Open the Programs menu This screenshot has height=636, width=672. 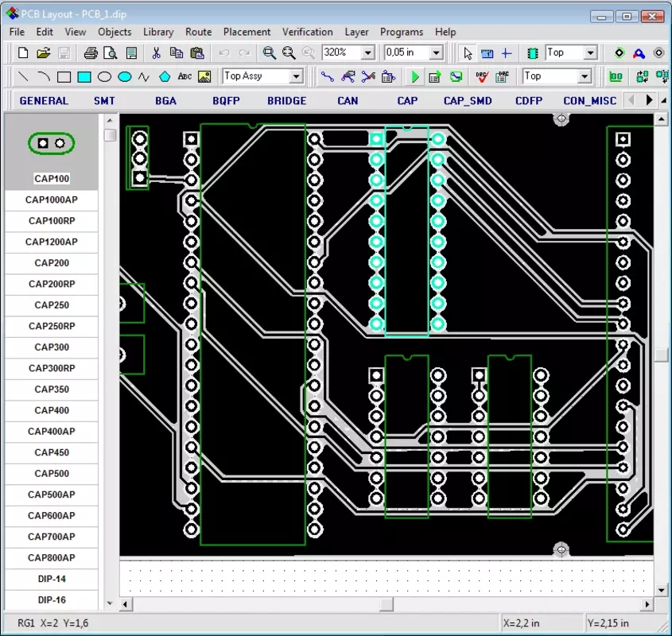[402, 32]
